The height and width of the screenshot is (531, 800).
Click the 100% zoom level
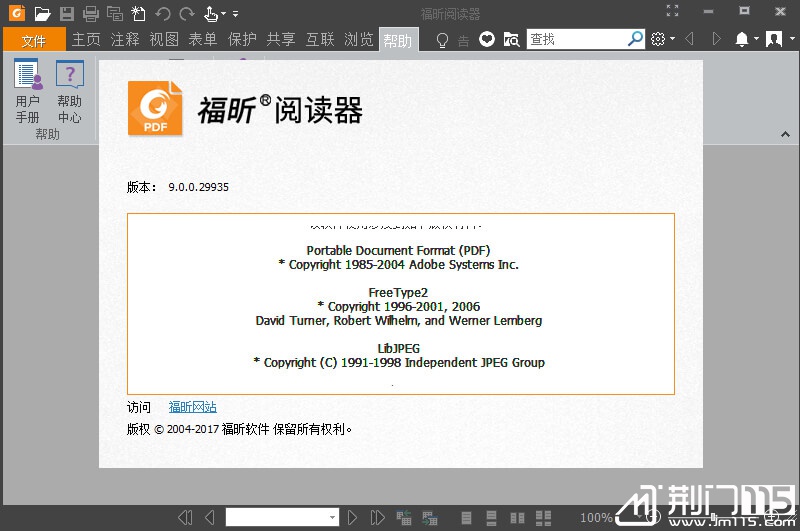pos(596,518)
